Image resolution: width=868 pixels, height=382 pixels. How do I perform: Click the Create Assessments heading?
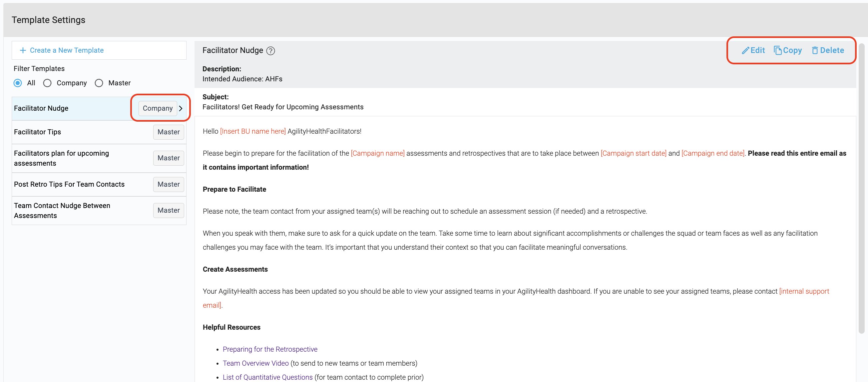point(235,269)
